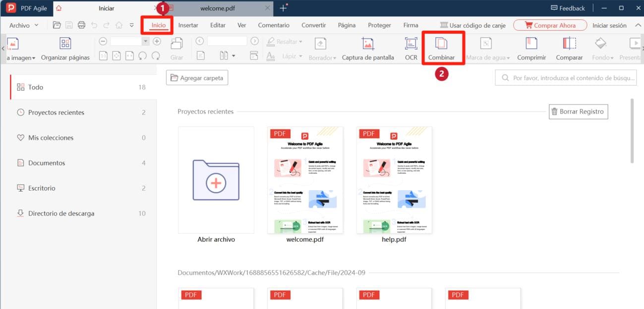Click the Agregar carpeta button
The image size is (644, 309).
197,78
